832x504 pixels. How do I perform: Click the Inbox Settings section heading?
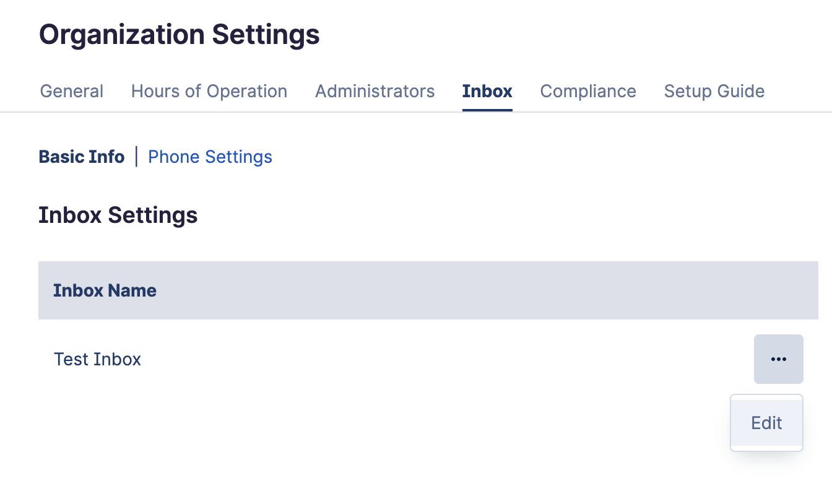pos(118,215)
